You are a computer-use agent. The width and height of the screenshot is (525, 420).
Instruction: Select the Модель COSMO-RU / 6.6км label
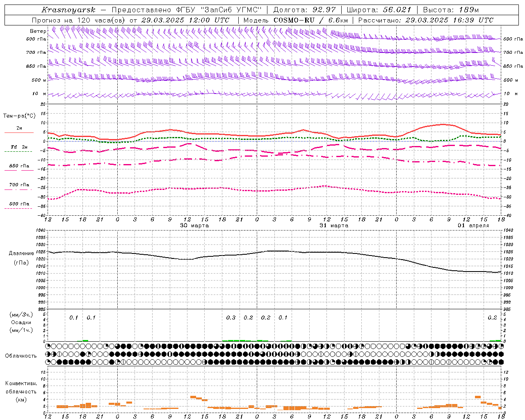[x=295, y=20]
